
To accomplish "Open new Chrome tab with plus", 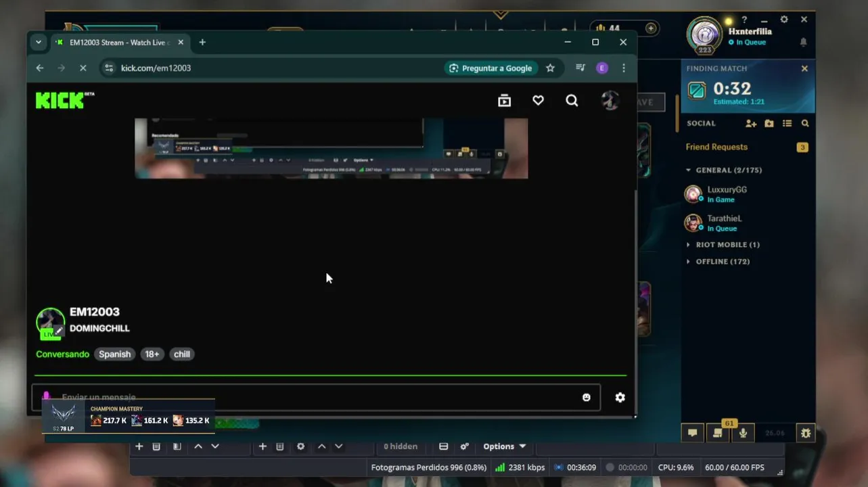I will click(202, 42).
